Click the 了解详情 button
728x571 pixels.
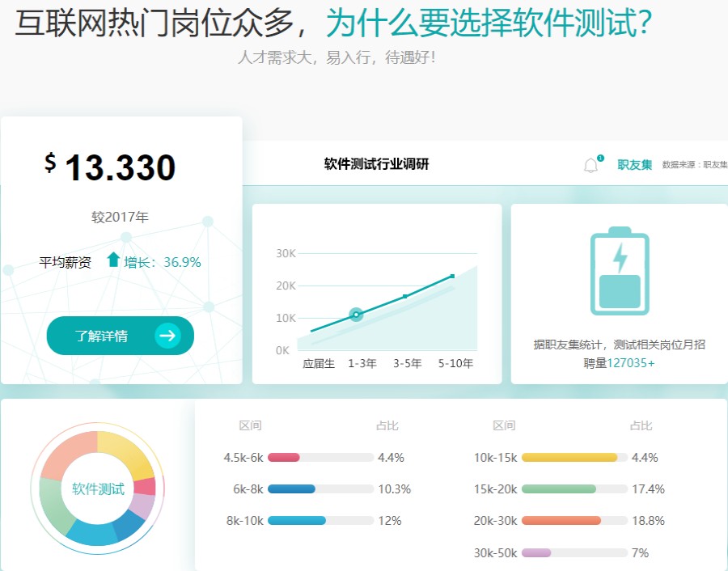tap(120, 336)
